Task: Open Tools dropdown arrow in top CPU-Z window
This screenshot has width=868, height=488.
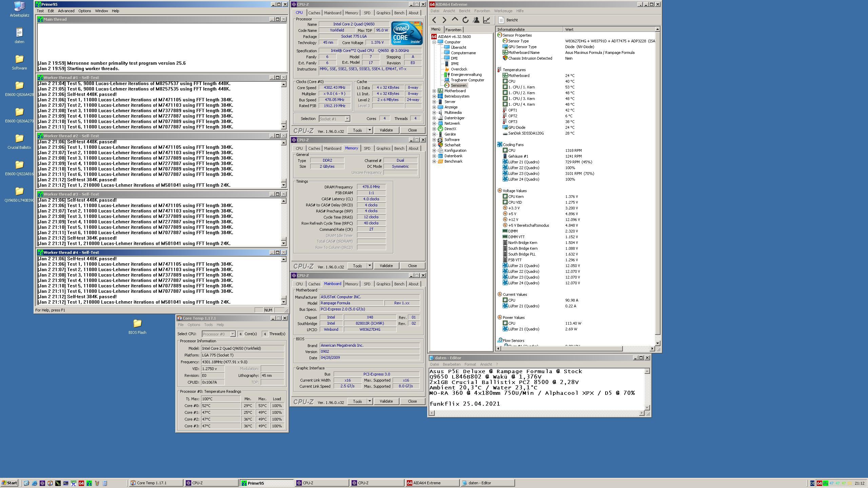Action: point(370,130)
